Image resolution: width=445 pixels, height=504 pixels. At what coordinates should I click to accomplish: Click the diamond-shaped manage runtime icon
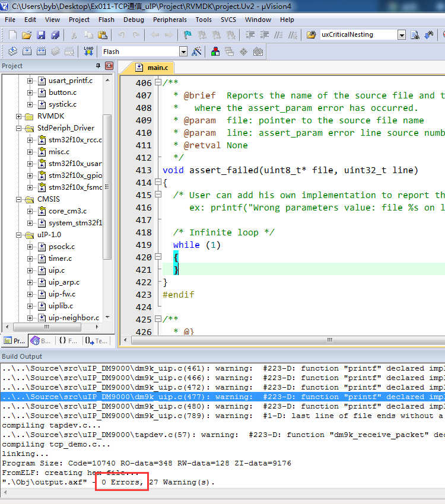coord(244,52)
